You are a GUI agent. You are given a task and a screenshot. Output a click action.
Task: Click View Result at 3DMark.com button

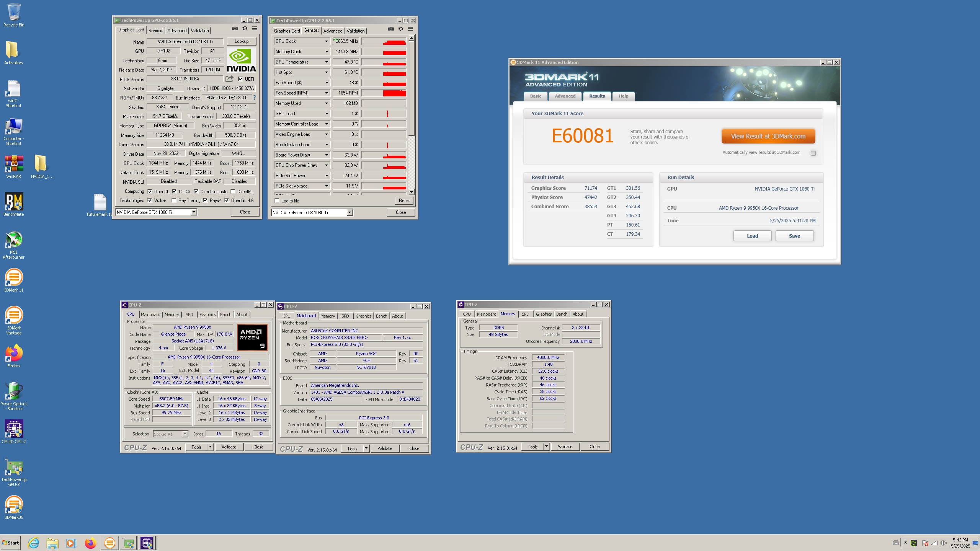pyautogui.click(x=768, y=136)
